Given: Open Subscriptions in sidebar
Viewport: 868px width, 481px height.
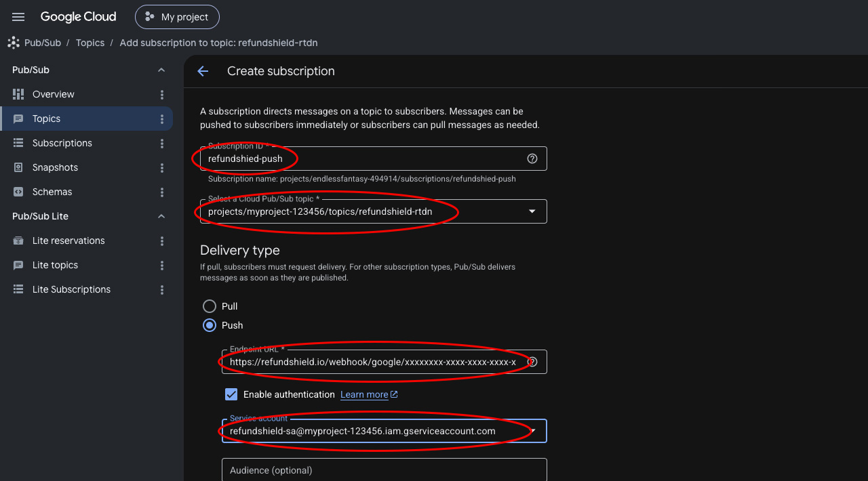Looking at the screenshot, I should 62,143.
